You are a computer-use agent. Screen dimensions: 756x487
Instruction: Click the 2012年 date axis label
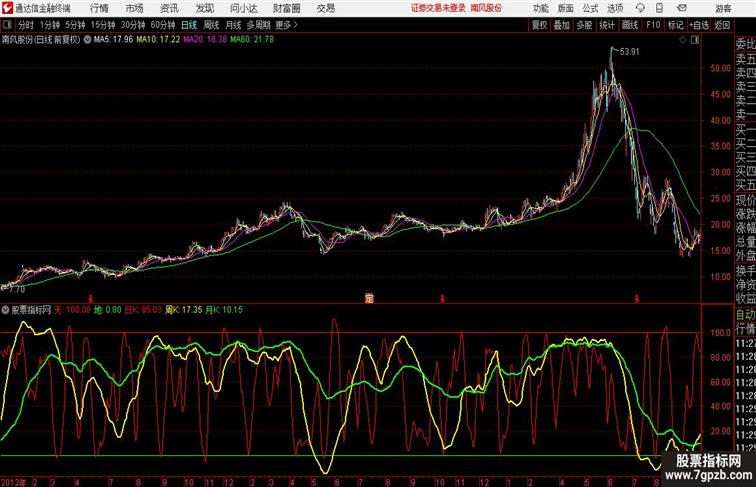point(14,482)
